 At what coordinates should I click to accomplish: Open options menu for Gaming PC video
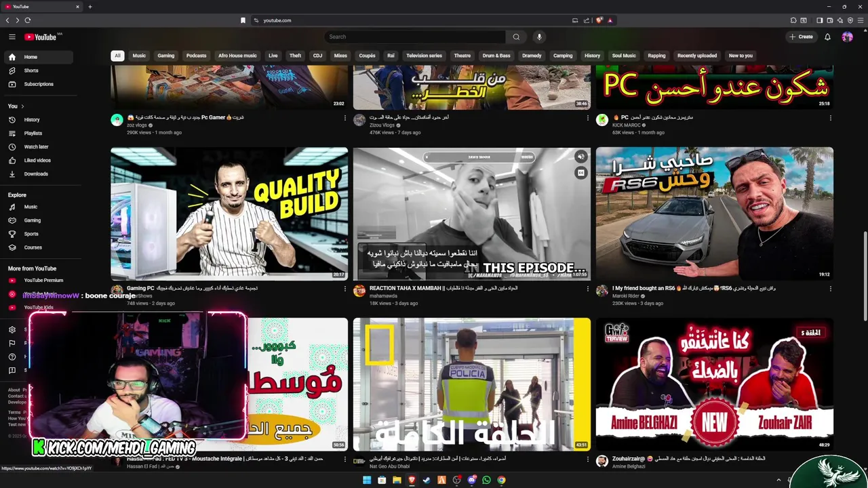pyautogui.click(x=345, y=289)
